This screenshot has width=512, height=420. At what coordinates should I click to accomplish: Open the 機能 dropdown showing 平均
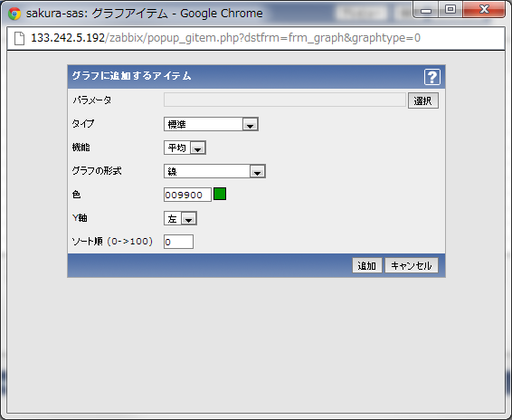pos(185,148)
